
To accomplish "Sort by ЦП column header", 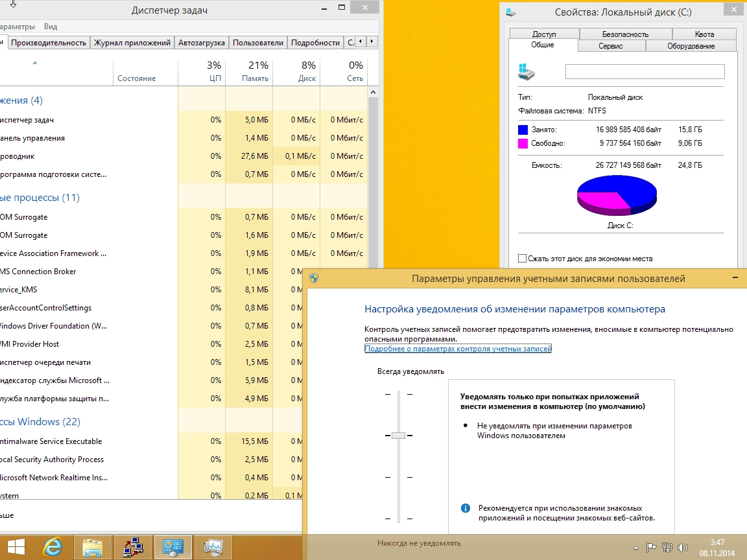I will [202, 72].
